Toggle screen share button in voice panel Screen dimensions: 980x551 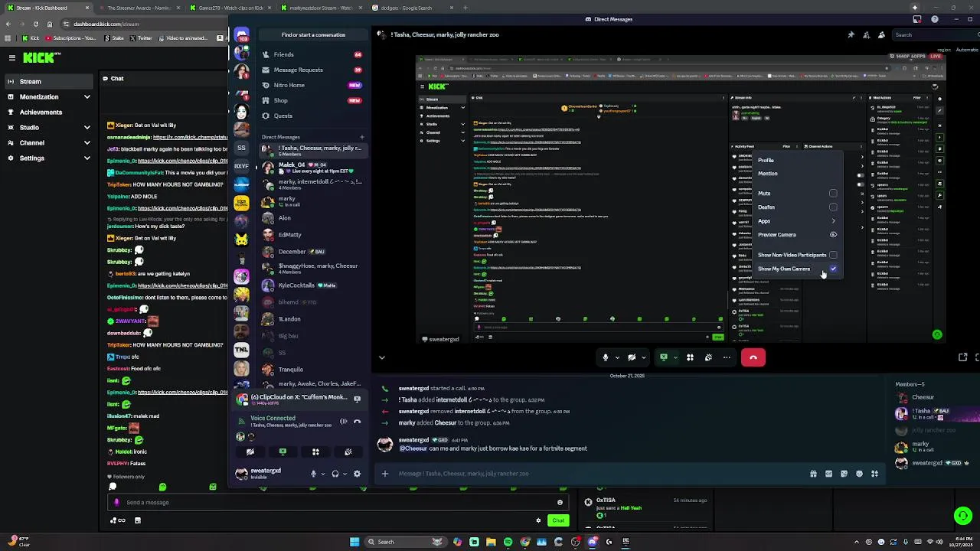(x=283, y=452)
